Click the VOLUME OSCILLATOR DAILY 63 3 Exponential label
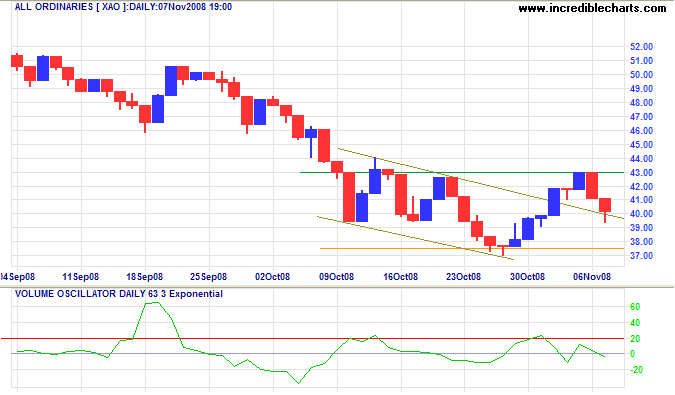 click(x=119, y=294)
